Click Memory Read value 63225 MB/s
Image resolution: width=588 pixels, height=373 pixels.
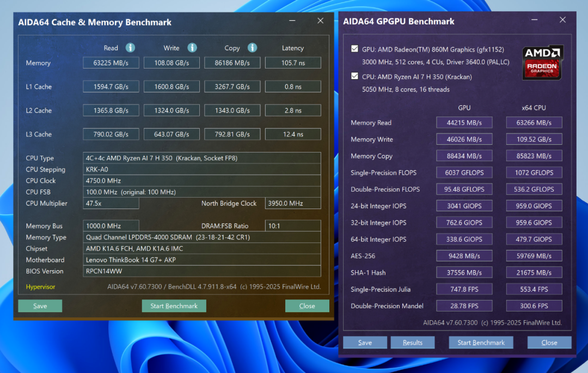point(111,63)
